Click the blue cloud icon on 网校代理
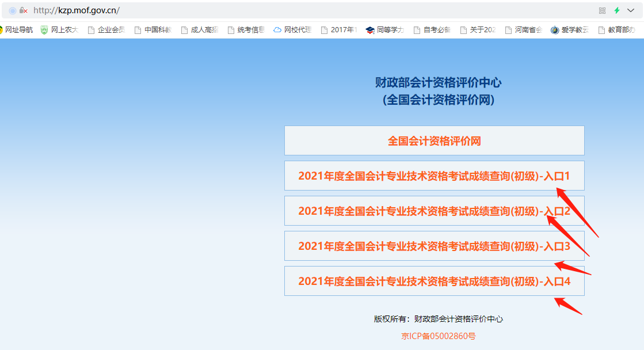Image resolution: width=644 pixels, height=350 pixels. point(277,29)
